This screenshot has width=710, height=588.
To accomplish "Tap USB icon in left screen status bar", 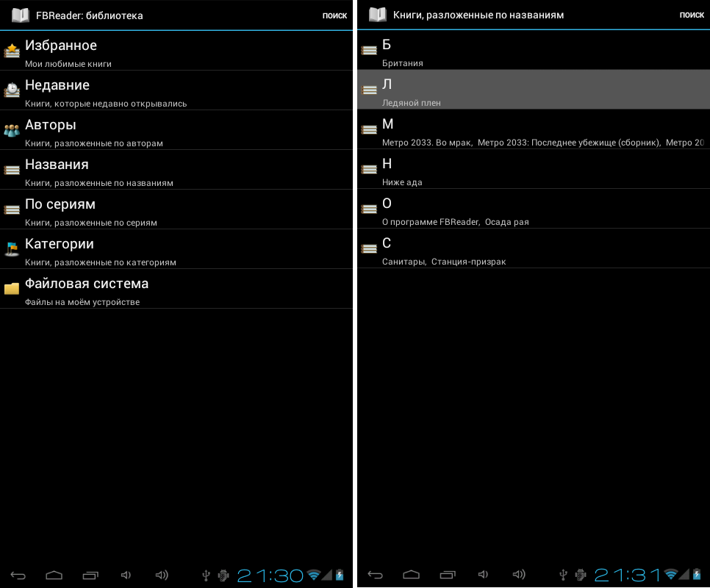I will click(x=206, y=576).
